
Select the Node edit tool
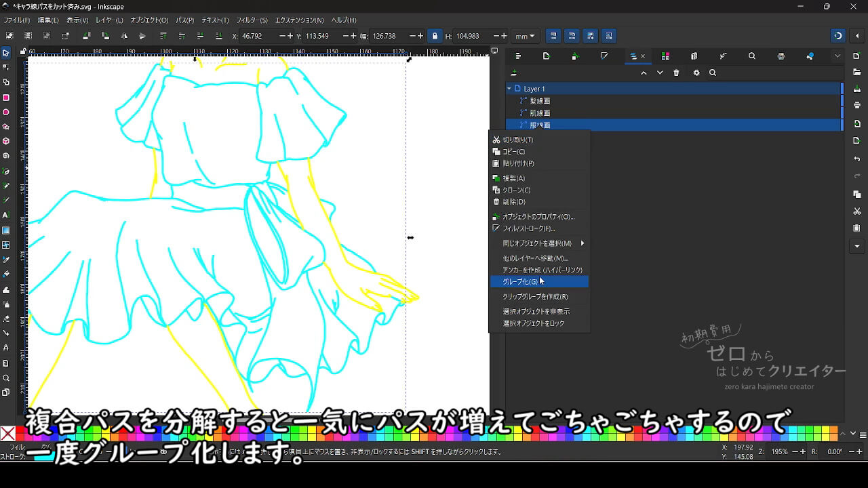point(6,67)
